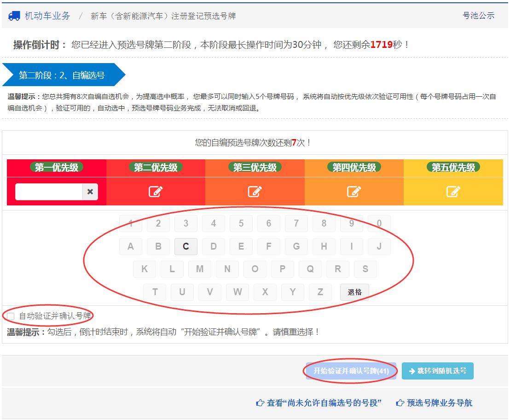Click the edit icon under 第二优先级
Viewport: 510px width, 420px height.
[156, 192]
